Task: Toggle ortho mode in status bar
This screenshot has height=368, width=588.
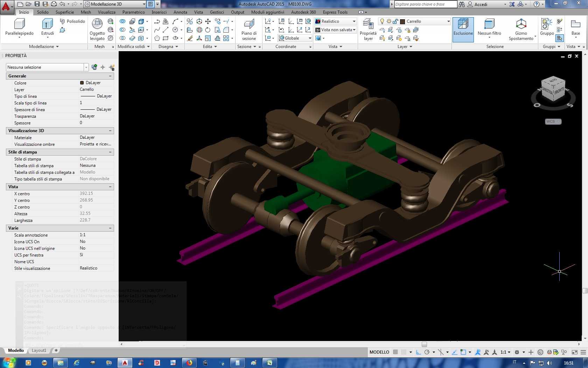Action: 419,352
